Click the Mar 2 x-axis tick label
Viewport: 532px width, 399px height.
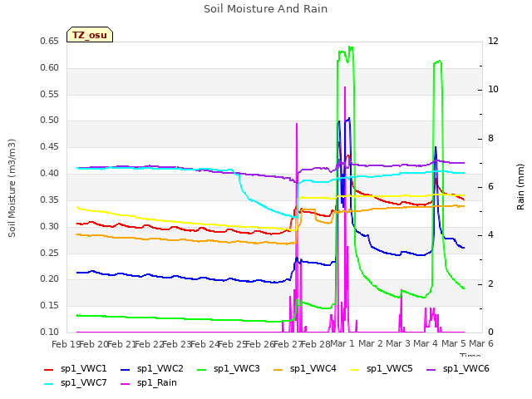tap(370, 343)
